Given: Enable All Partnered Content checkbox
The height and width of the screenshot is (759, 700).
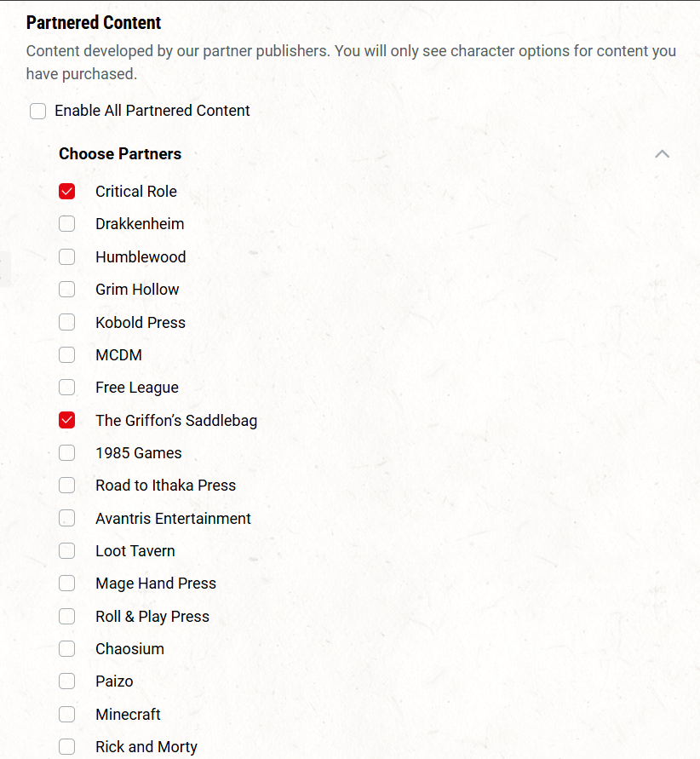Looking at the screenshot, I should pyautogui.click(x=38, y=112).
